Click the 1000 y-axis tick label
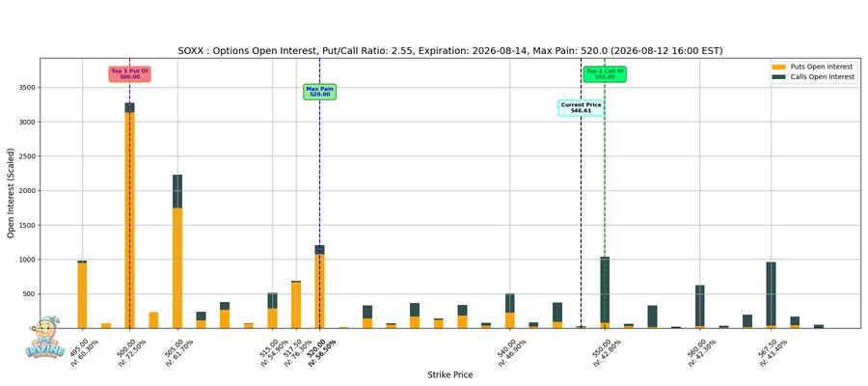The height and width of the screenshot is (386, 868). (x=27, y=260)
